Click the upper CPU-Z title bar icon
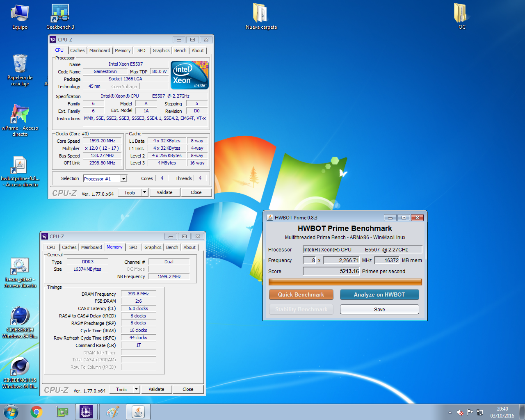Image resolution: width=525 pixels, height=420 pixels. point(53,39)
